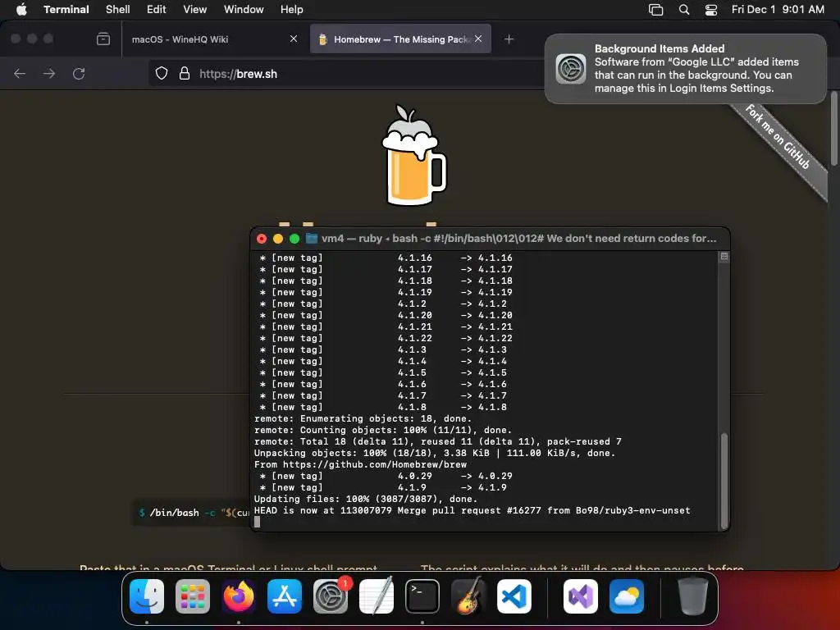This screenshot has height=630, width=840.
Task: Open Control Center in menu bar
Action: [711, 10]
